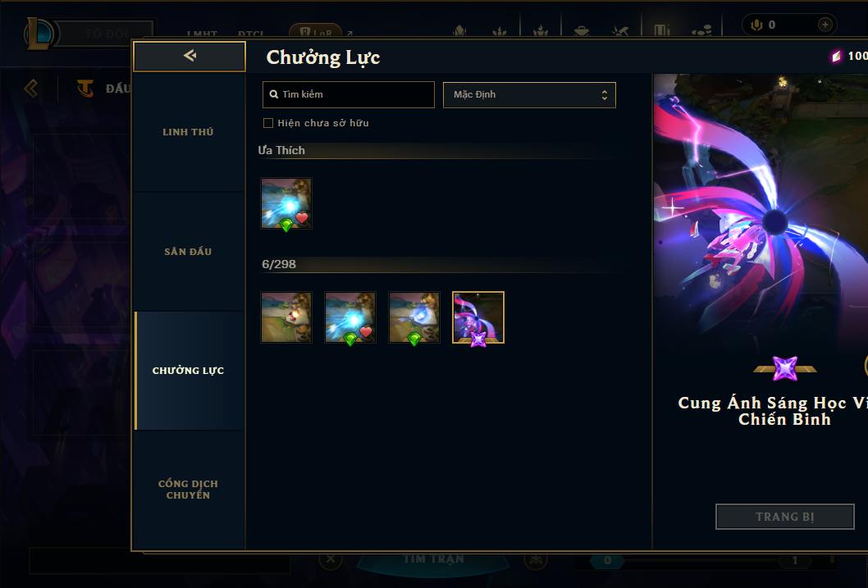Focus the Tìm kiếm search field
Screen dimensions: 868x588
click(x=349, y=94)
